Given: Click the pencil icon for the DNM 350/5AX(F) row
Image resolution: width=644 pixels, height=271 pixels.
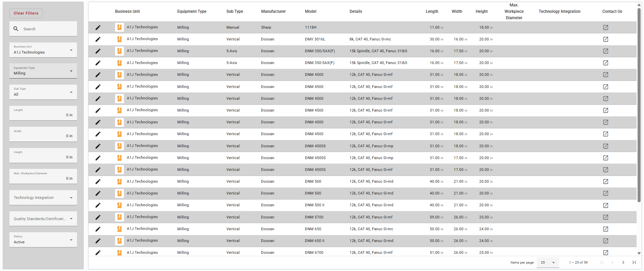Looking at the screenshot, I should pos(98,51).
